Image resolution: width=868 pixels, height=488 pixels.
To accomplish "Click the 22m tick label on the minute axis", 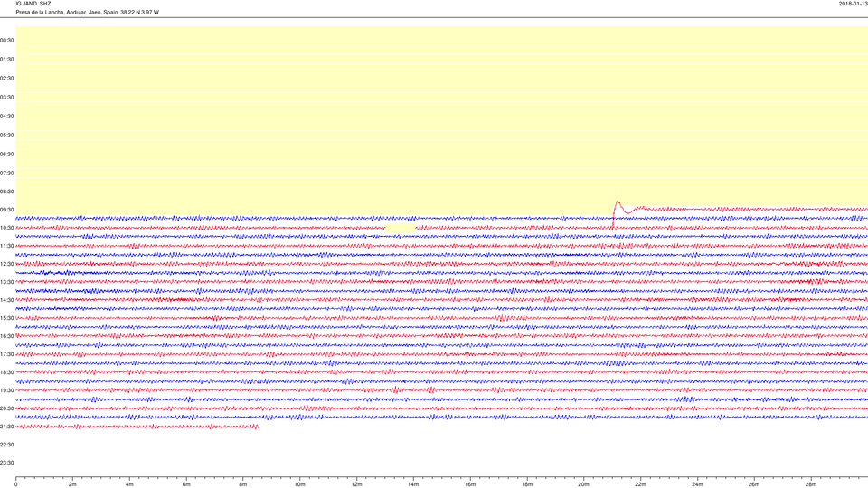I will pos(640,484).
